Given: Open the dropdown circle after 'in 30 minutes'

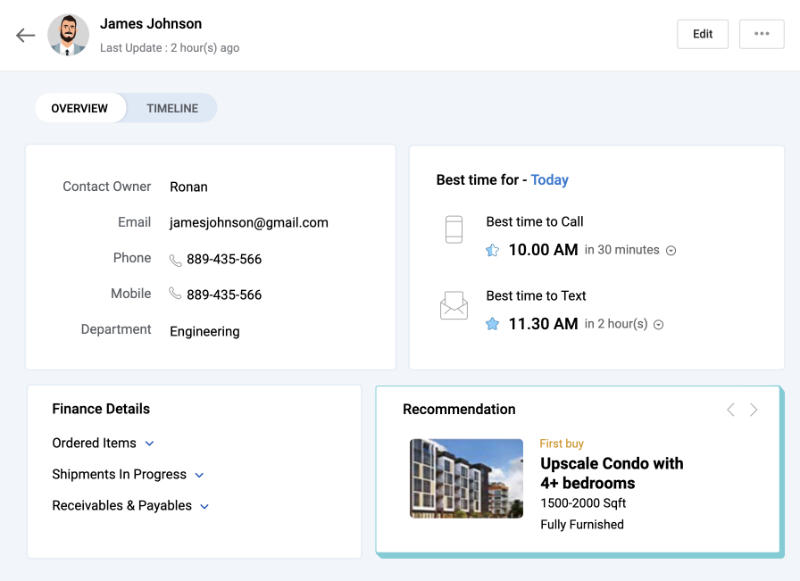Looking at the screenshot, I should 671,250.
